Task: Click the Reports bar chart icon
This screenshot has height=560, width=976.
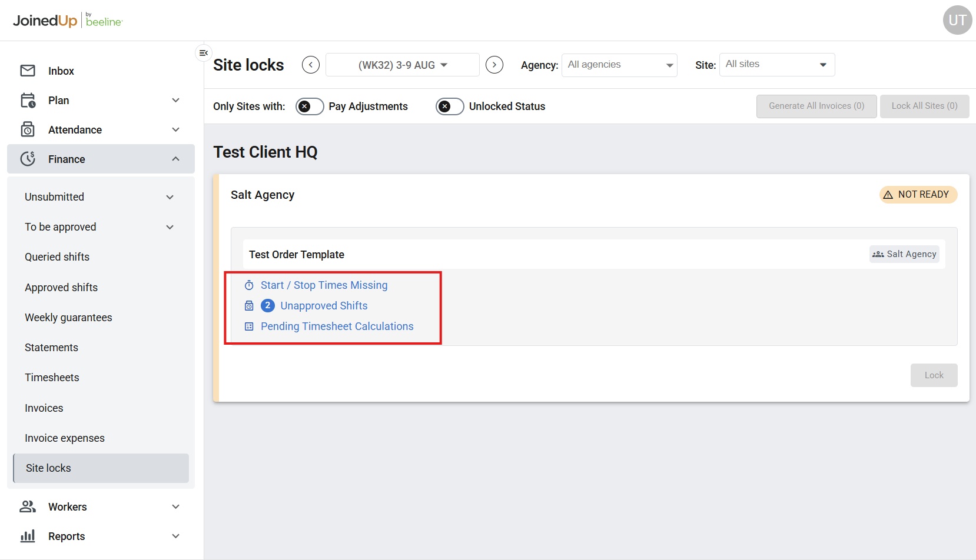Action: coord(28,536)
